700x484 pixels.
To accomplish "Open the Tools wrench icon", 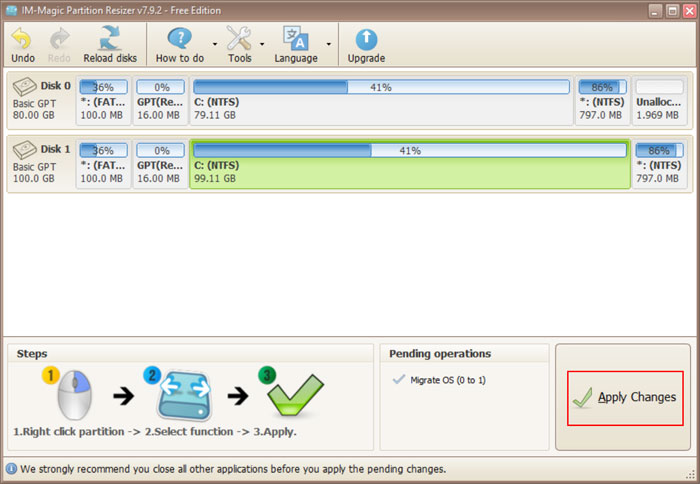I will tap(239, 38).
